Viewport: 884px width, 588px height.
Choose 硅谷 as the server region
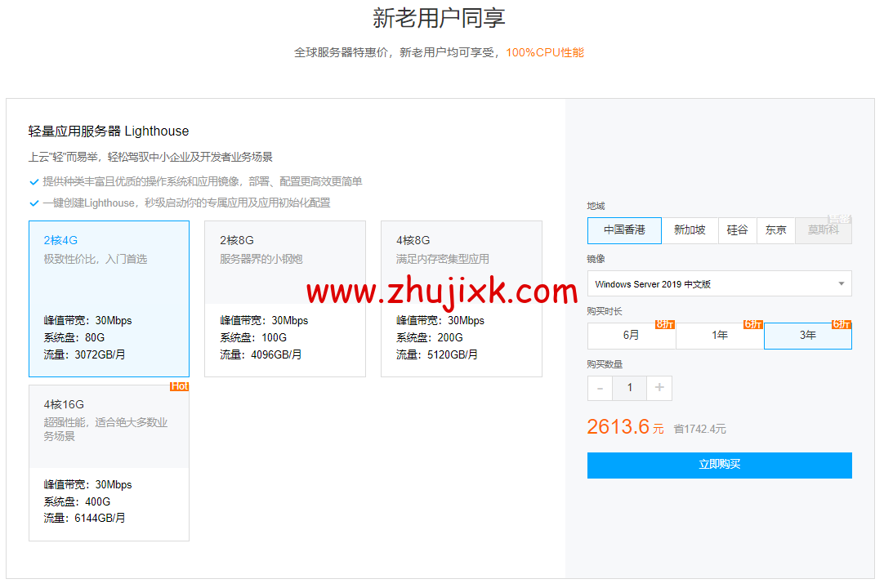coord(737,230)
